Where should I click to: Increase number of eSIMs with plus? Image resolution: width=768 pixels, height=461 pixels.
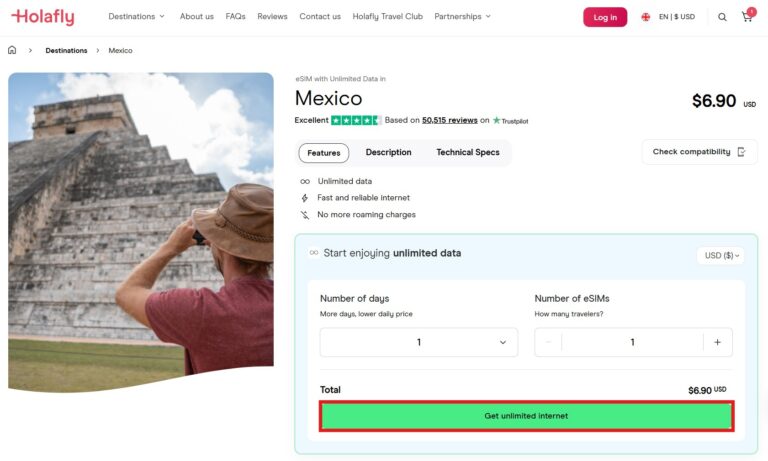pos(717,342)
